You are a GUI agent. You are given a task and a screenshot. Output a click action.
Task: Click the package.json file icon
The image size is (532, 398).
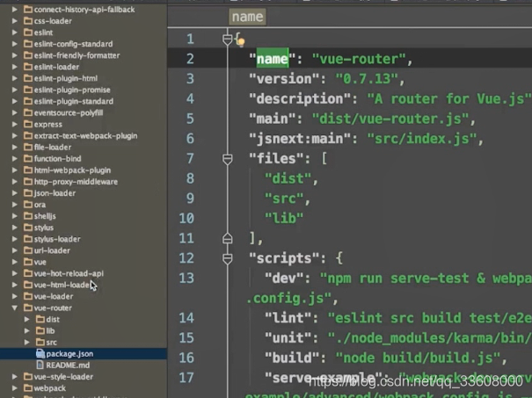pyautogui.click(x=40, y=353)
